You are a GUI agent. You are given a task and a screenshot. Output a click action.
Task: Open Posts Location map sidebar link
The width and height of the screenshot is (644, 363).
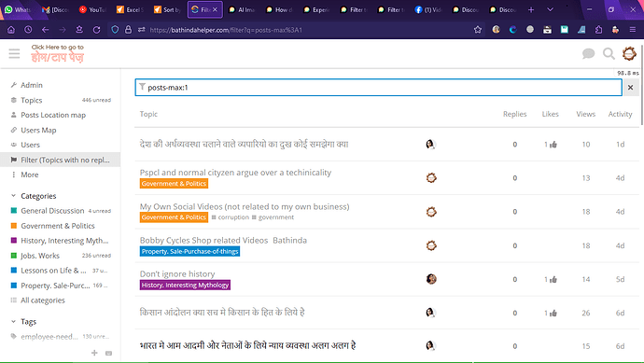tap(53, 115)
